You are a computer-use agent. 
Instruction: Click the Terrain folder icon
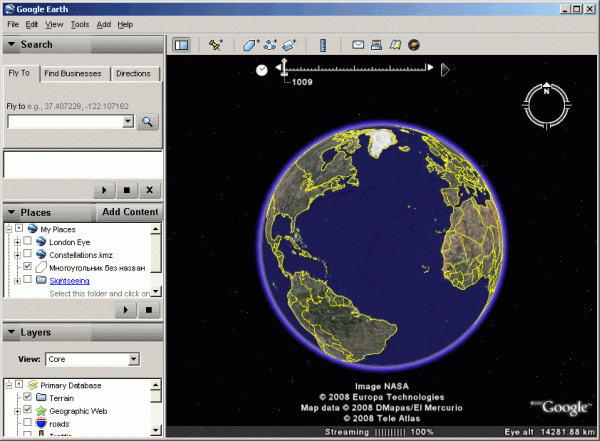point(41,397)
